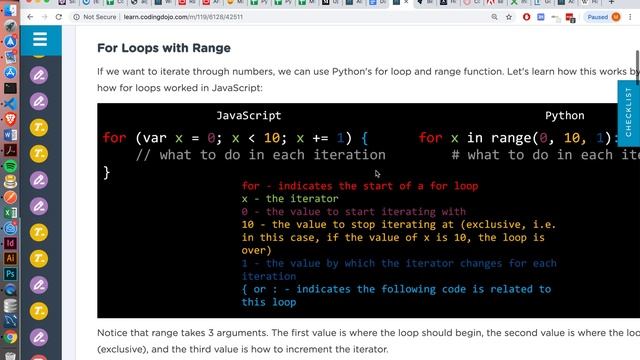View site info via Not Secure indicator

point(95,17)
